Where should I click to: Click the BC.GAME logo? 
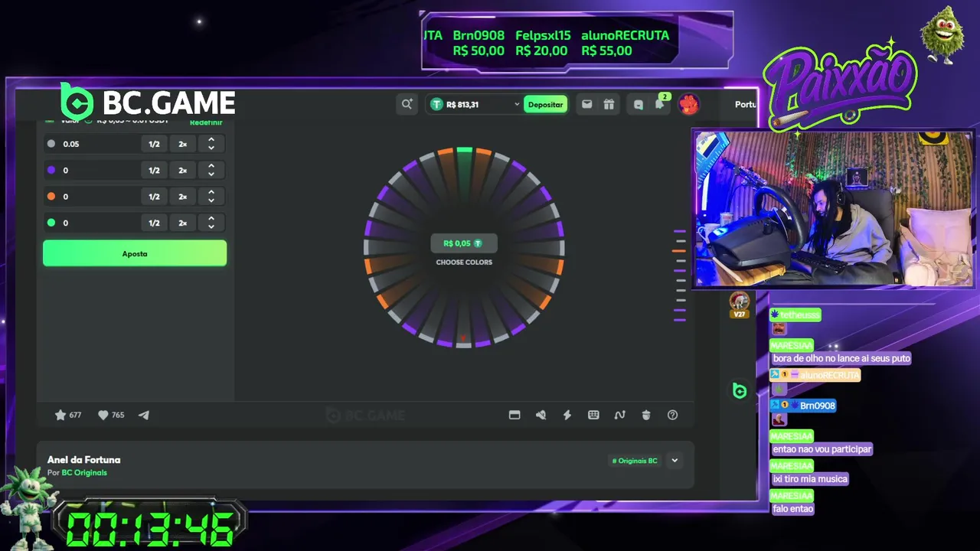(148, 103)
